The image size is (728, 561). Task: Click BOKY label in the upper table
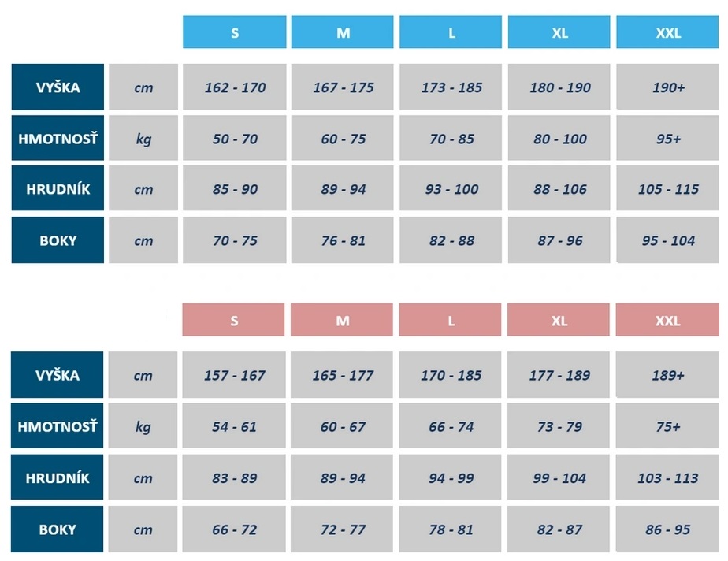point(58,240)
